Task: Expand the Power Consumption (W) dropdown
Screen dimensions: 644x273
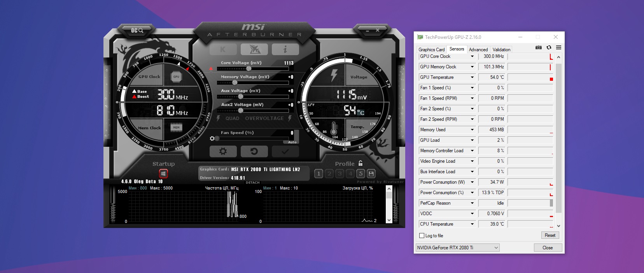Action: pos(472,182)
